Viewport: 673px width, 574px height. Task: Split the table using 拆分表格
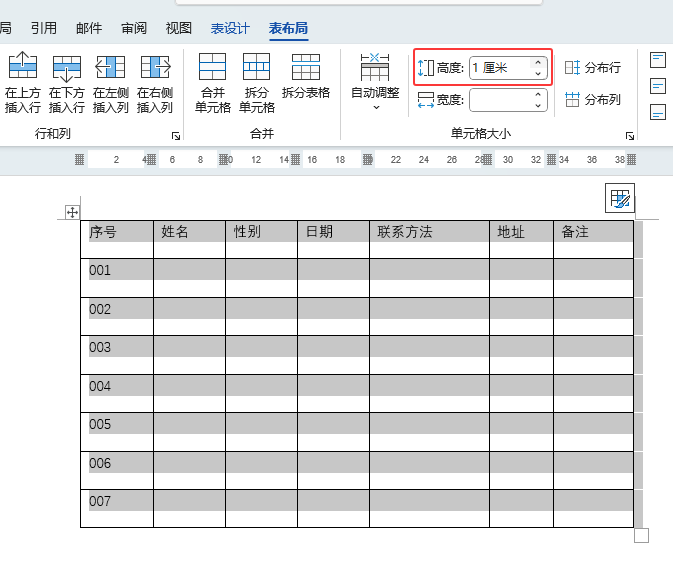click(306, 76)
